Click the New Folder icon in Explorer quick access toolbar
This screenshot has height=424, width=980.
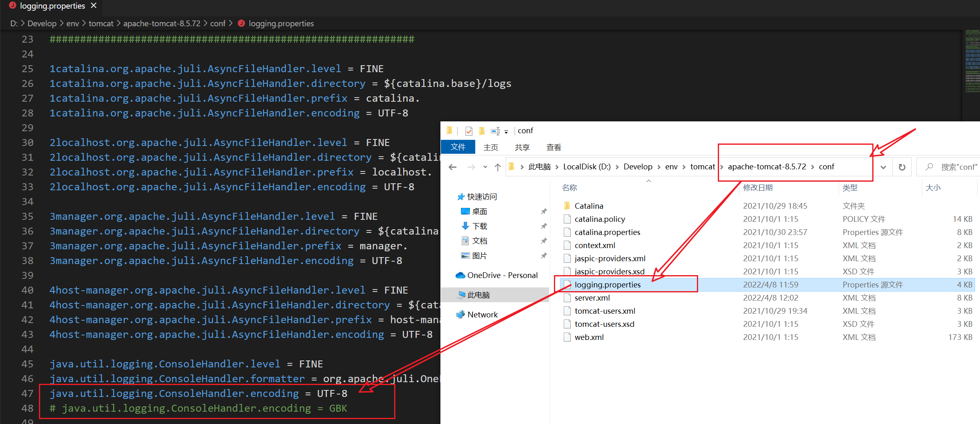pyautogui.click(x=482, y=131)
